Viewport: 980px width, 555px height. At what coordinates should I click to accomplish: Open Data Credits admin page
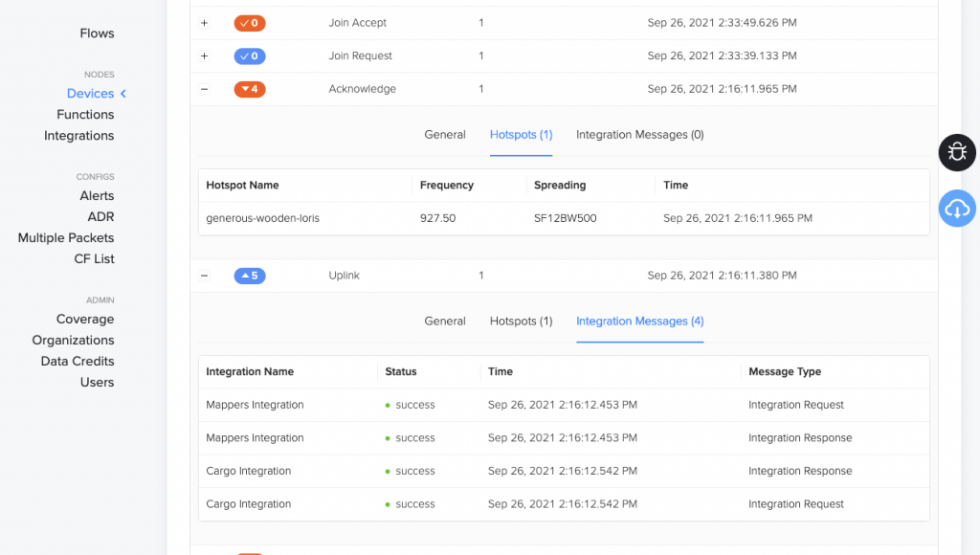coord(78,362)
